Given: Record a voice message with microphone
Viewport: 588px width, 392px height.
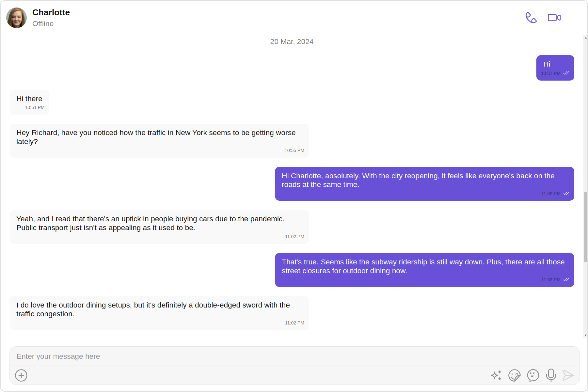Looking at the screenshot, I should (x=551, y=375).
